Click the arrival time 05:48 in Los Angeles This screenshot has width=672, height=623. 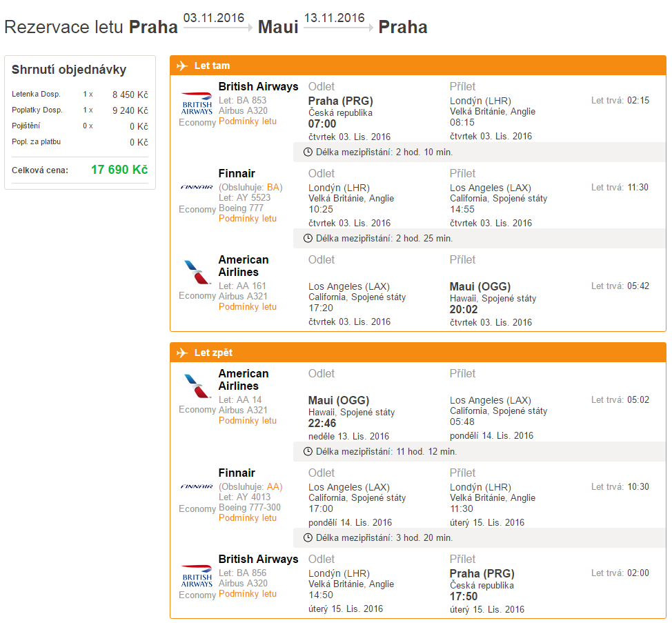tap(462, 422)
